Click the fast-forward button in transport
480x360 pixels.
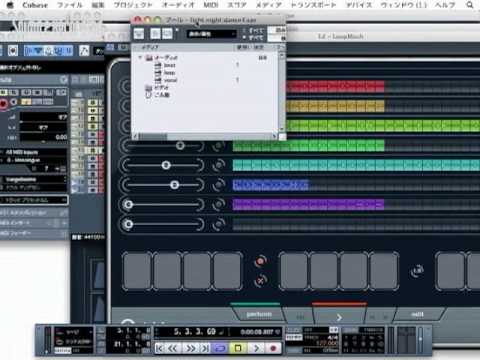[x=190, y=348]
